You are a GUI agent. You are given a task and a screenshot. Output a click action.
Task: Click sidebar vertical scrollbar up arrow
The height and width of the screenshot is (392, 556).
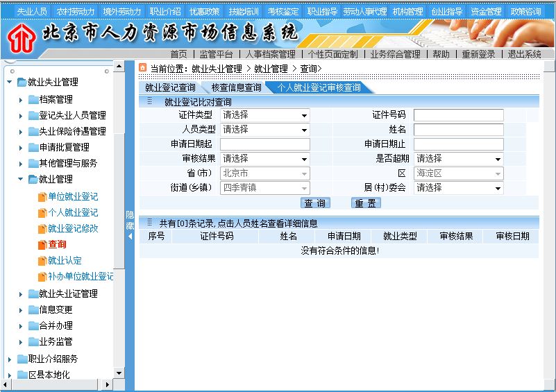click(x=119, y=67)
